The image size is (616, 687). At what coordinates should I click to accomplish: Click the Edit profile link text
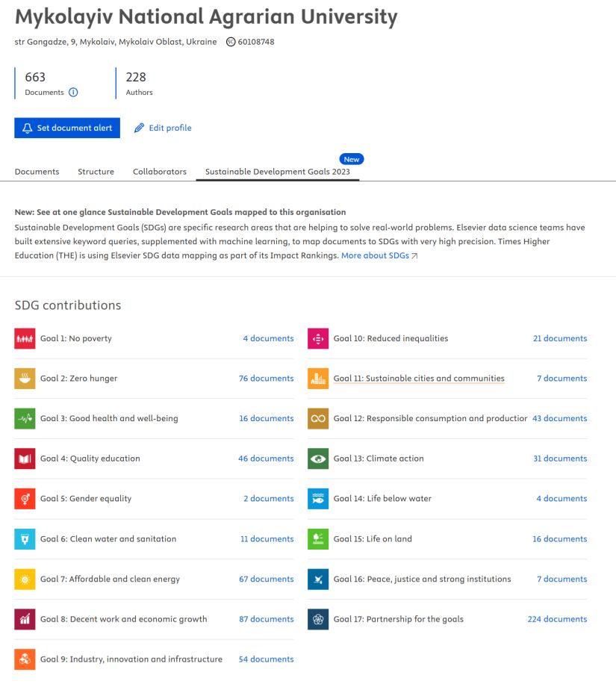click(170, 128)
